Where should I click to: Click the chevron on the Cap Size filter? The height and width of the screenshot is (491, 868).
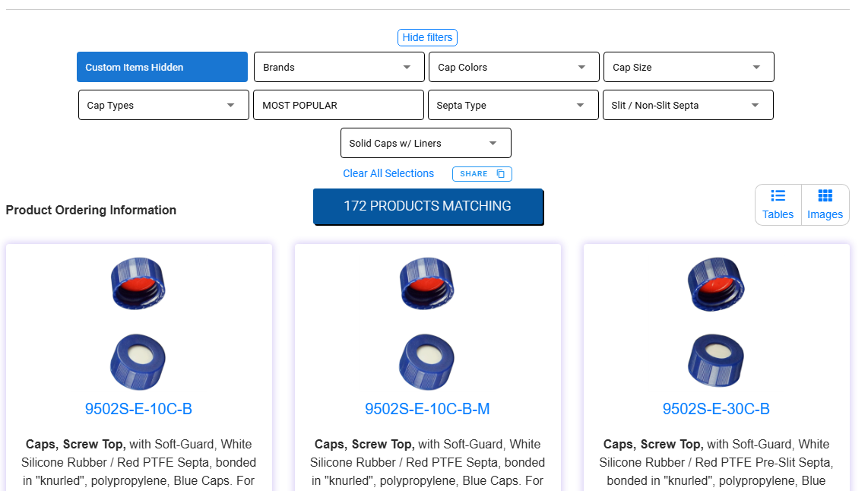click(756, 67)
